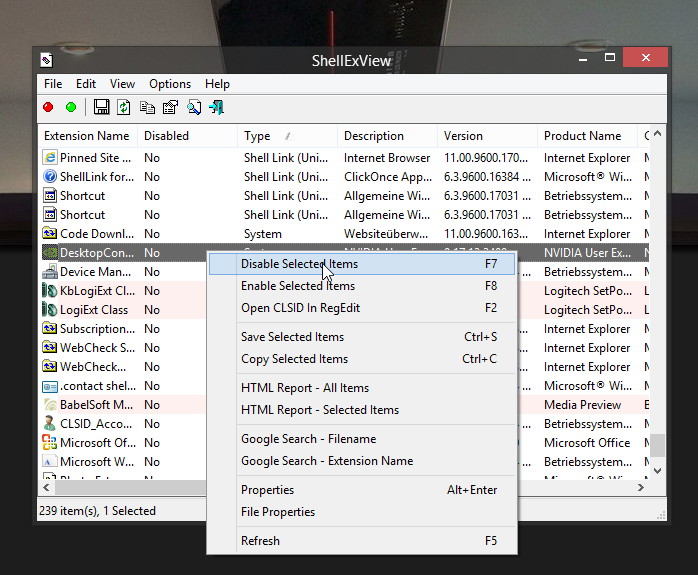Choose HTML Report - Selected Items
This screenshot has height=575, width=698.
tap(362, 410)
